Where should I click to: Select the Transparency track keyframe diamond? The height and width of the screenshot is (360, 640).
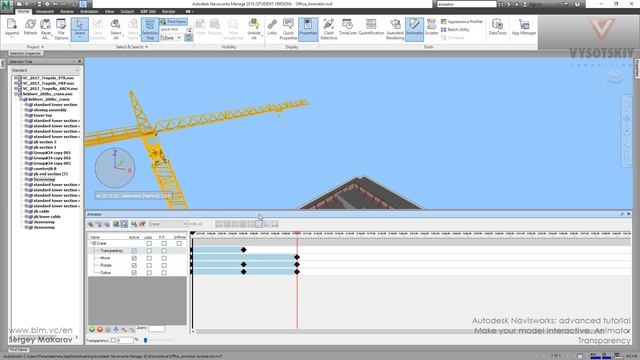tap(244, 250)
